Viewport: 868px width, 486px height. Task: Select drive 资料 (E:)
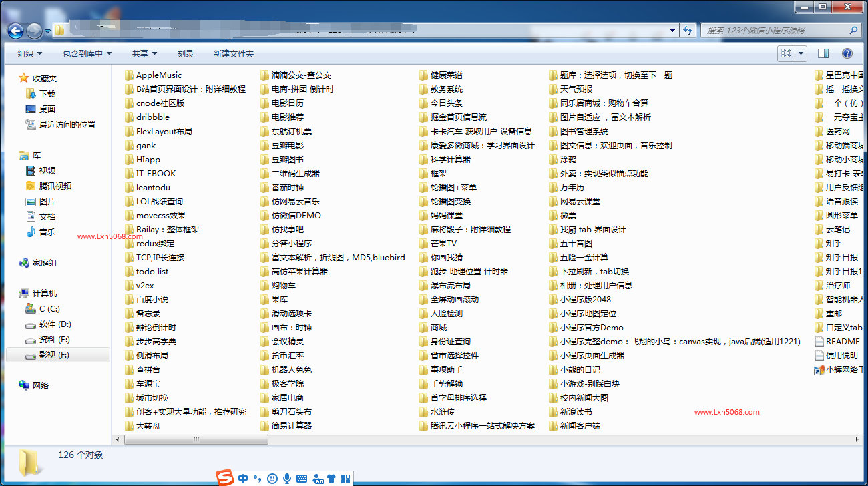pyautogui.click(x=54, y=339)
